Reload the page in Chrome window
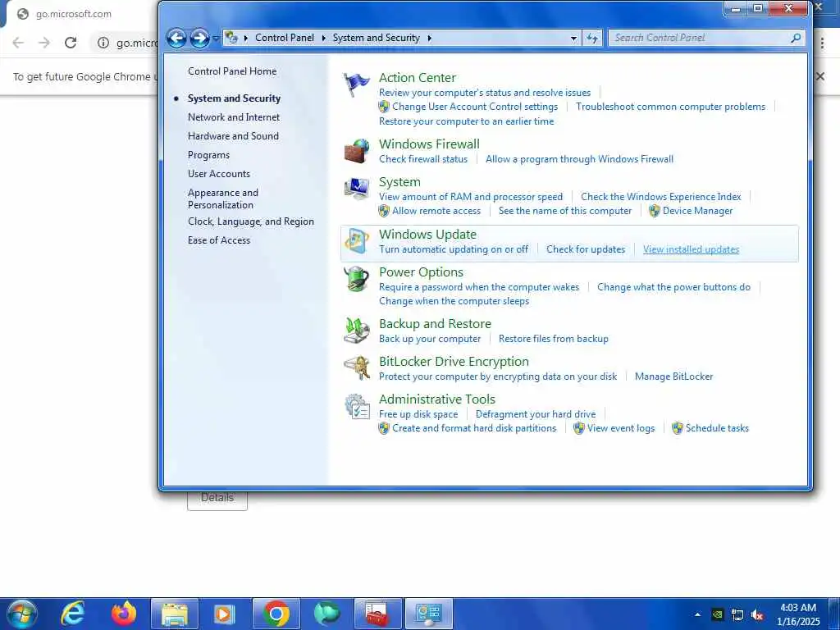This screenshot has width=840, height=630. [x=71, y=43]
